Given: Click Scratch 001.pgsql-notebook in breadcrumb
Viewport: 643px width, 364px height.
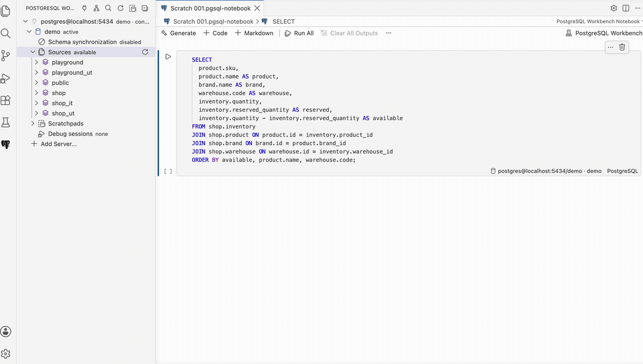Looking at the screenshot, I should [213, 21].
